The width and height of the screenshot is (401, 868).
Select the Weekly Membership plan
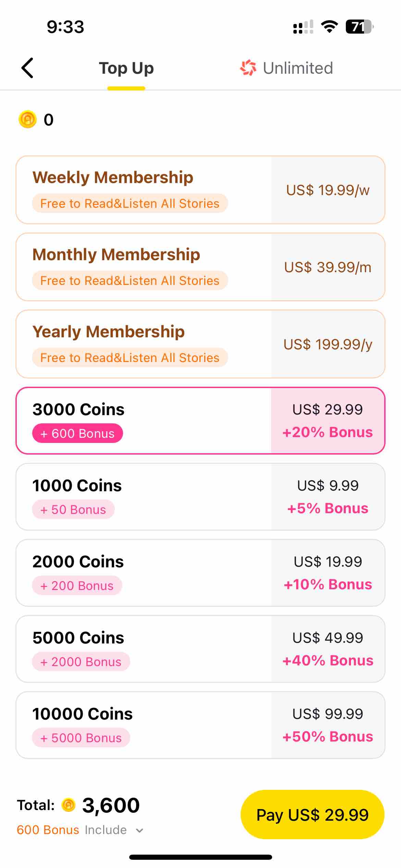coord(200,190)
